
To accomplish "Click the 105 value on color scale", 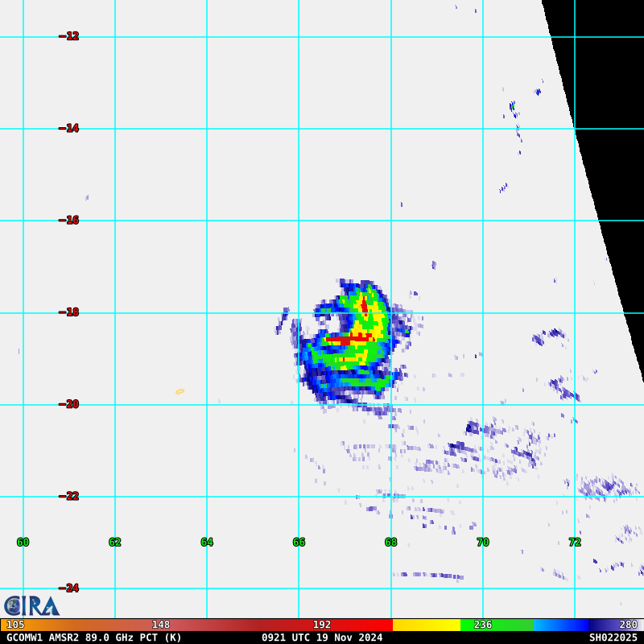I will point(15,625).
